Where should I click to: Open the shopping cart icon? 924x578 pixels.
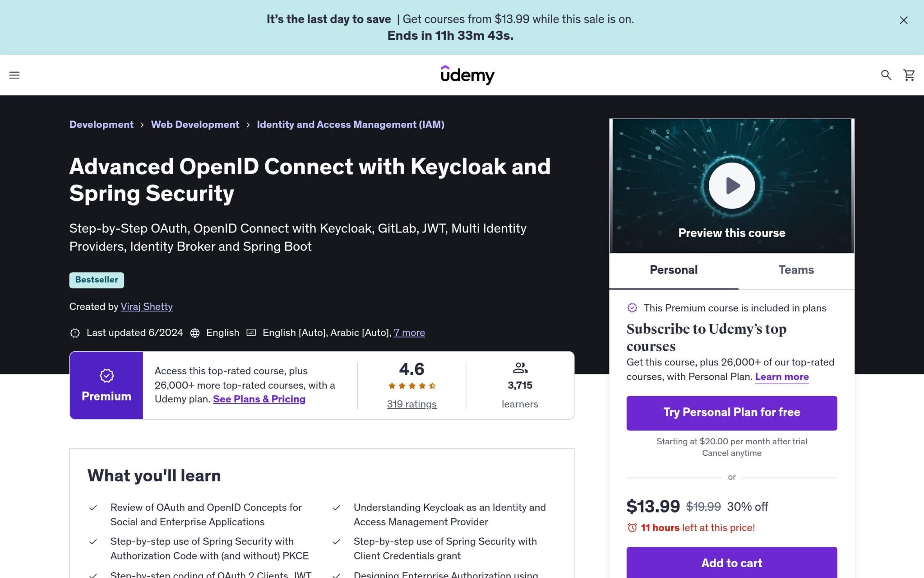point(909,75)
